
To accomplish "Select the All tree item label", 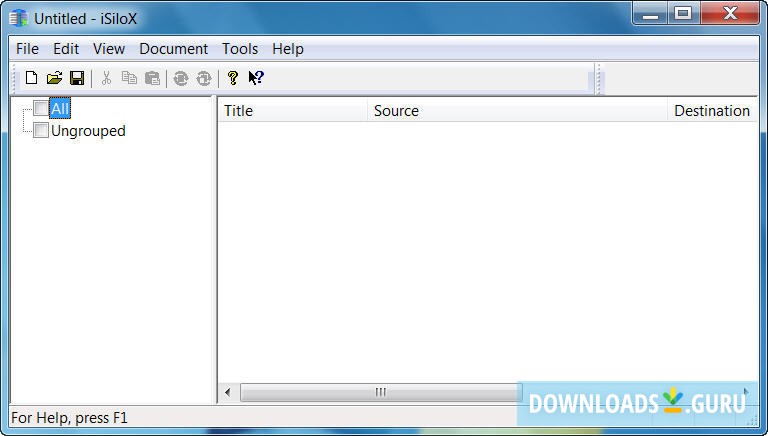I will (x=60, y=108).
